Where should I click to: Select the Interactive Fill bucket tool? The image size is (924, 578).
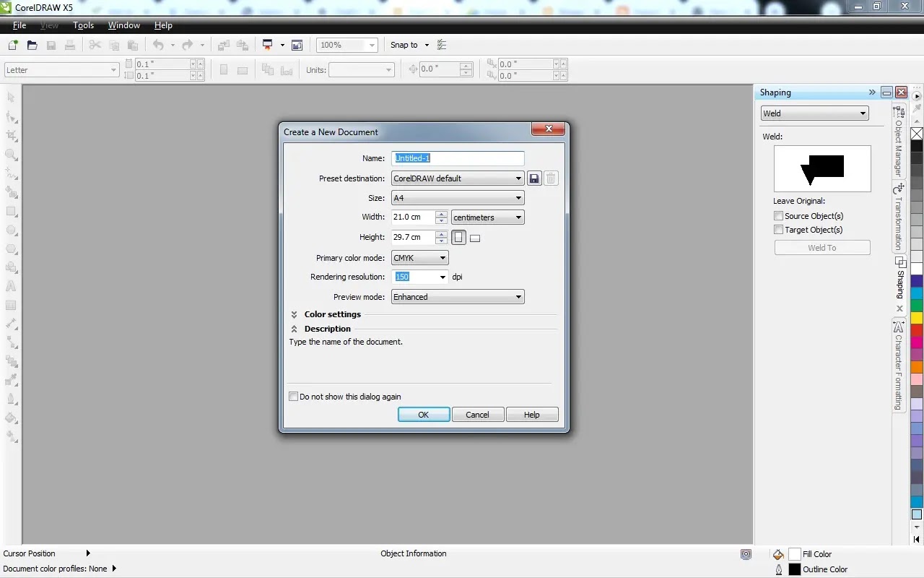11,418
